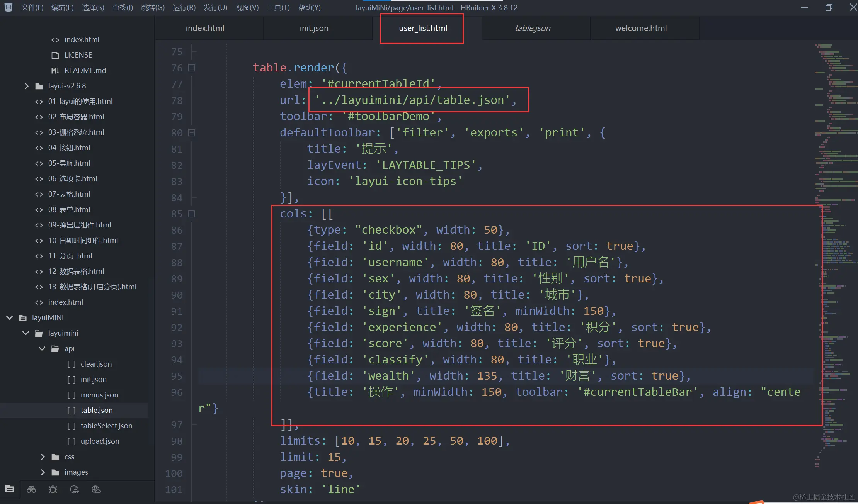Click the HBuilder X logo icon

[8, 7]
